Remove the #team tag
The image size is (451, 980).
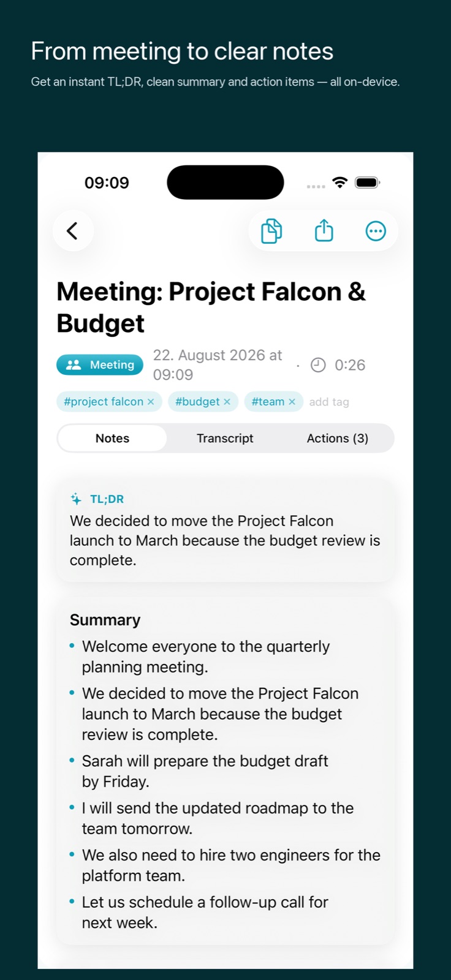292,402
